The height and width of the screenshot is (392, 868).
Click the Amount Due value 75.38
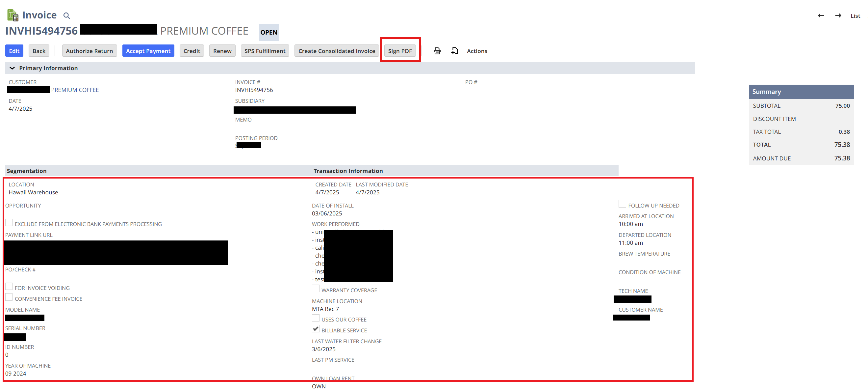point(842,158)
